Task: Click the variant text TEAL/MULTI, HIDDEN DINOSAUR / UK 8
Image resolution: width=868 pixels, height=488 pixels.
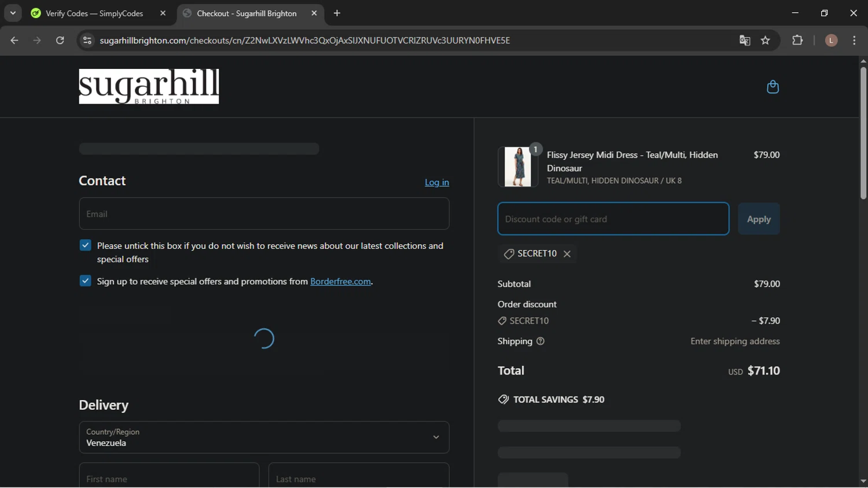Action: click(614, 181)
